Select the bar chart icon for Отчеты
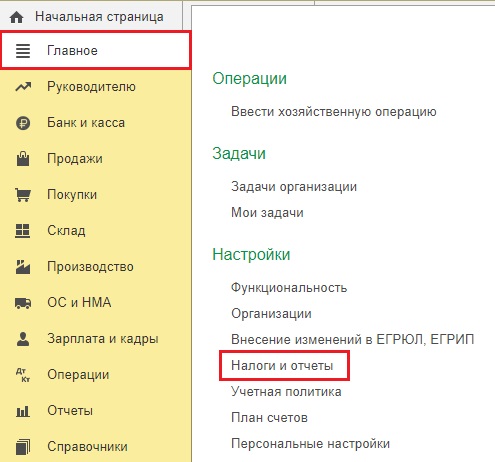 coord(23,411)
